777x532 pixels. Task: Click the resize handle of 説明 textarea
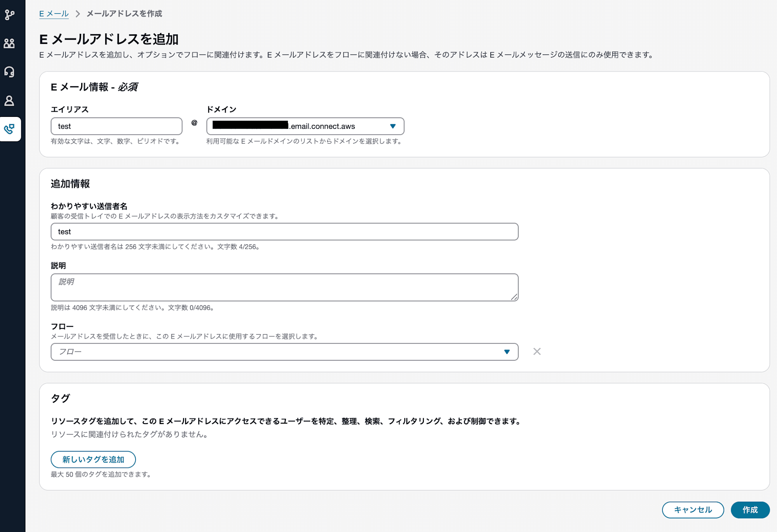tap(514, 297)
